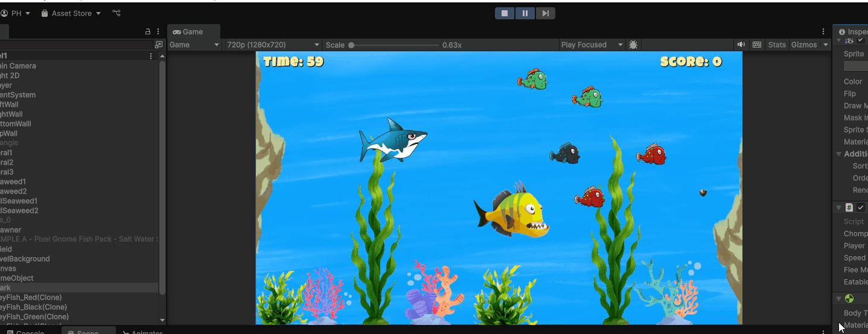
Task: Select the 'velBackground' hierarchy row
Action: (x=79, y=259)
